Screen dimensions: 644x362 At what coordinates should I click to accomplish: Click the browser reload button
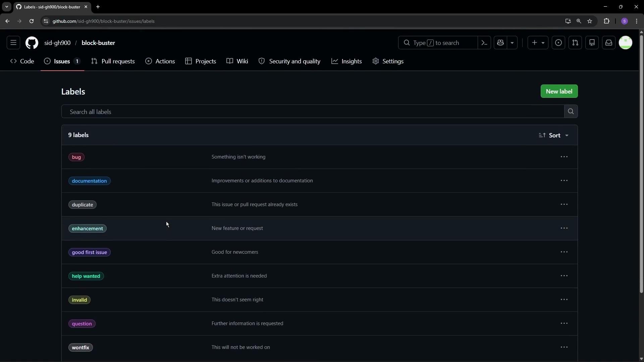click(x=32, y=21)
